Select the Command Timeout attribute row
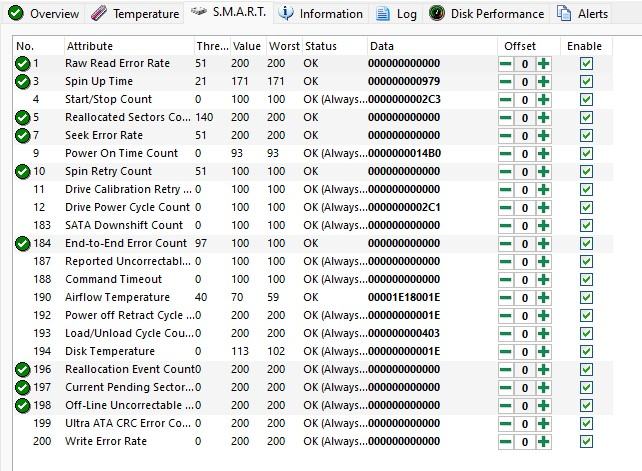Image resolution: width=642 pixels, height=471 pixels. (x=313, y=279)
